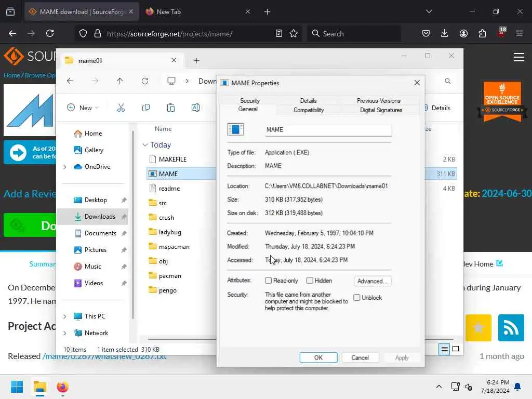Open the Previous Versions tab
532x399 pixels.
click(x=379, y=101)
